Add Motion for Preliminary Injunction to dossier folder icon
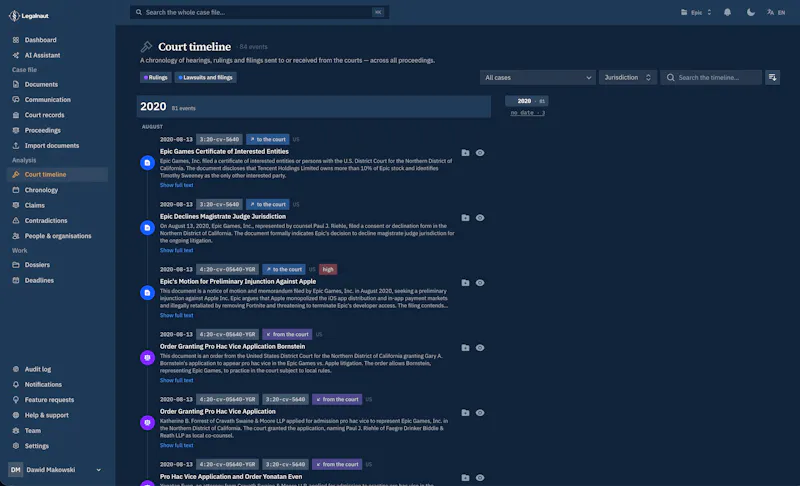 (465, 283)
